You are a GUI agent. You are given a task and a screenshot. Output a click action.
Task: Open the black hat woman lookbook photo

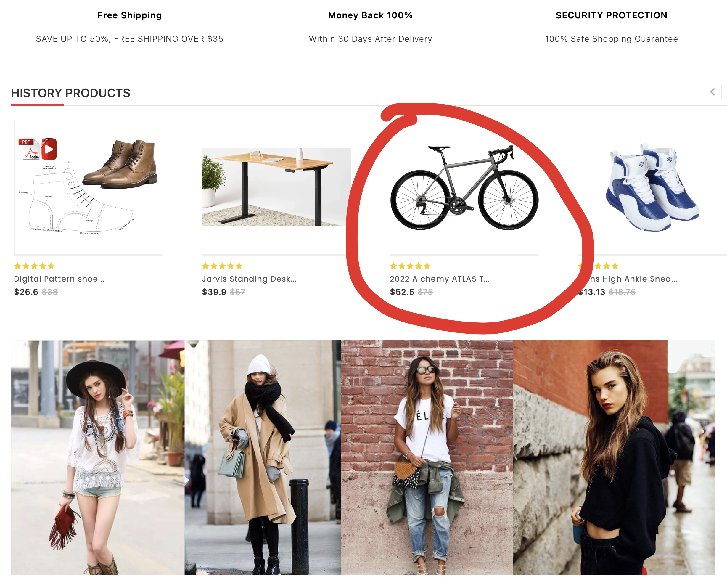coord(97,457)
